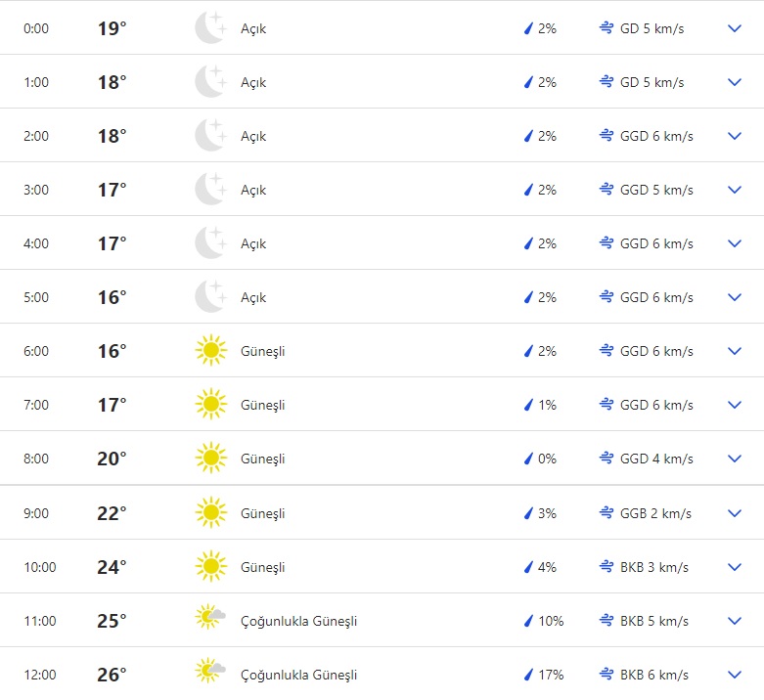764x700 pixels.
Task: Click the raindrop icon in the 12:00 row
Action: [x=528, y=675]
